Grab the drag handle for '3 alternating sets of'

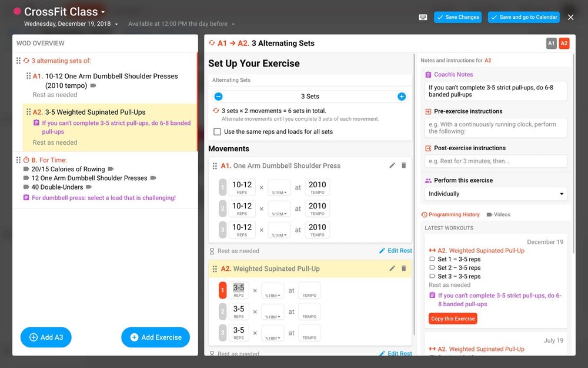(18, 61)
